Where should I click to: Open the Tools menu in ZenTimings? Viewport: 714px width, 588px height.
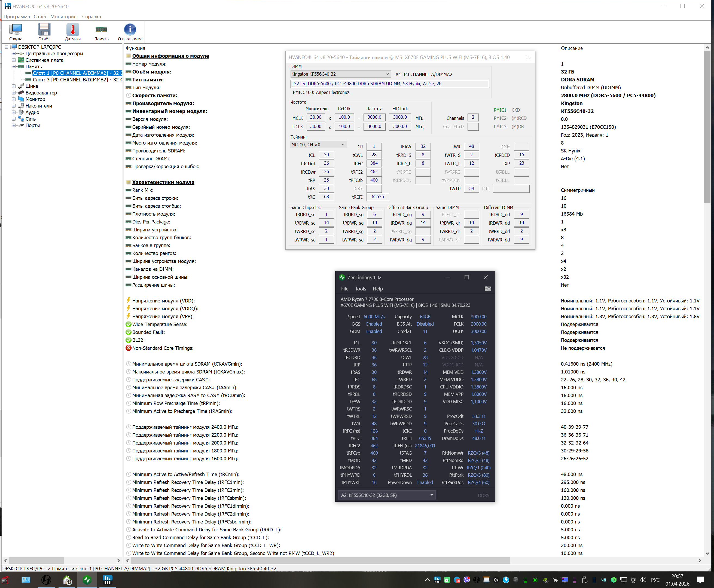(360, 289)
